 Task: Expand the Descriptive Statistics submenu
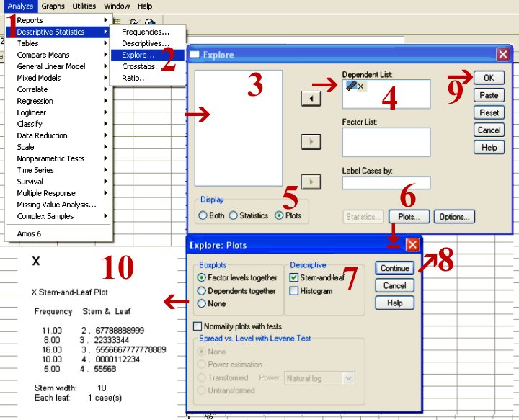click(x=58, y=32)
